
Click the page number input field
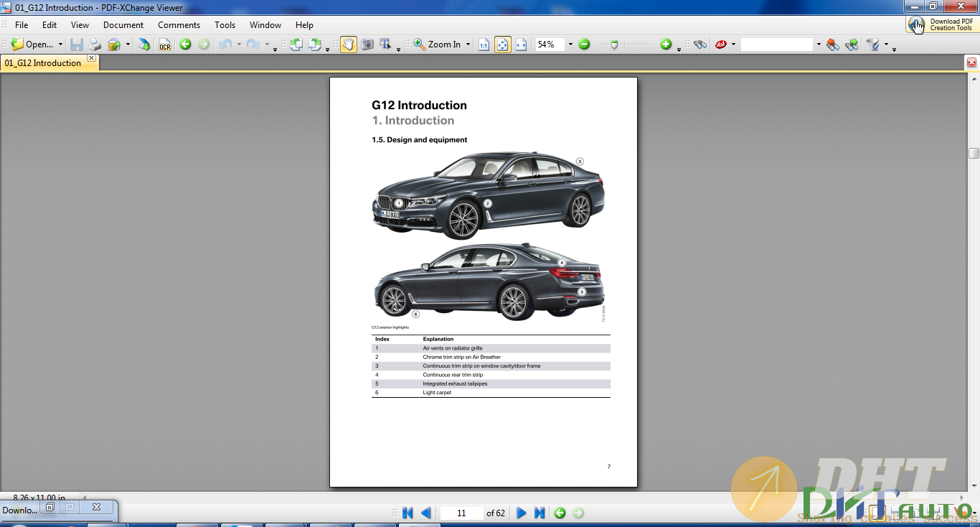click(x=461, y=513)
